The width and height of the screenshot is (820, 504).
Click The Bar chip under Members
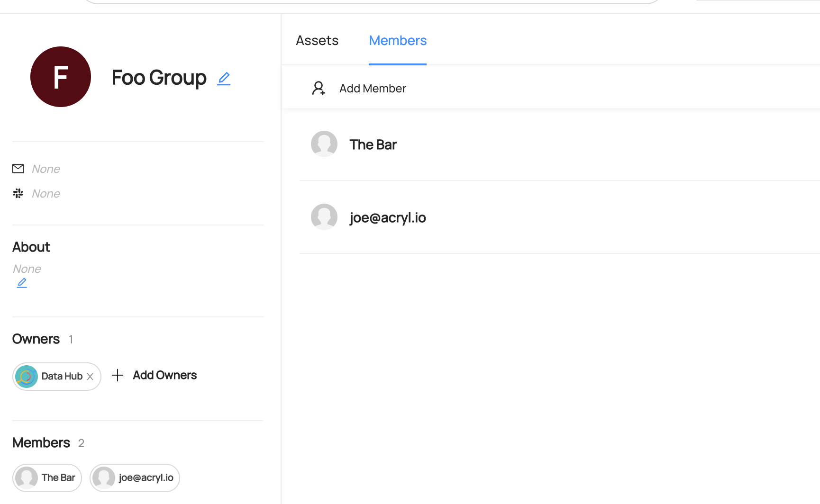[x=47, y=477]
